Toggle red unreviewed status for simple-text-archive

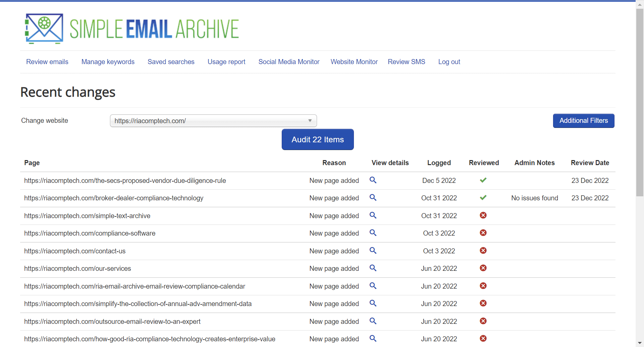(x=483, y=215)
